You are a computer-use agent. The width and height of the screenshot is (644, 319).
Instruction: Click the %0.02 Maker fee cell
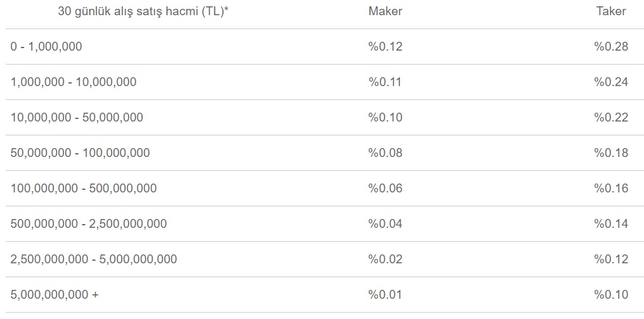385,259
